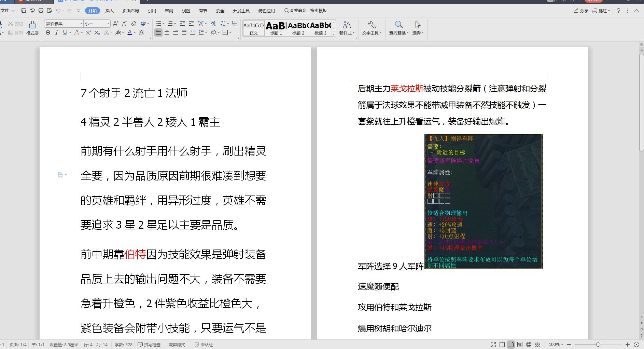Expand the styles gallery more arrow
The width and height of the screenshot is (644, 349).
[x=334, y=33]
